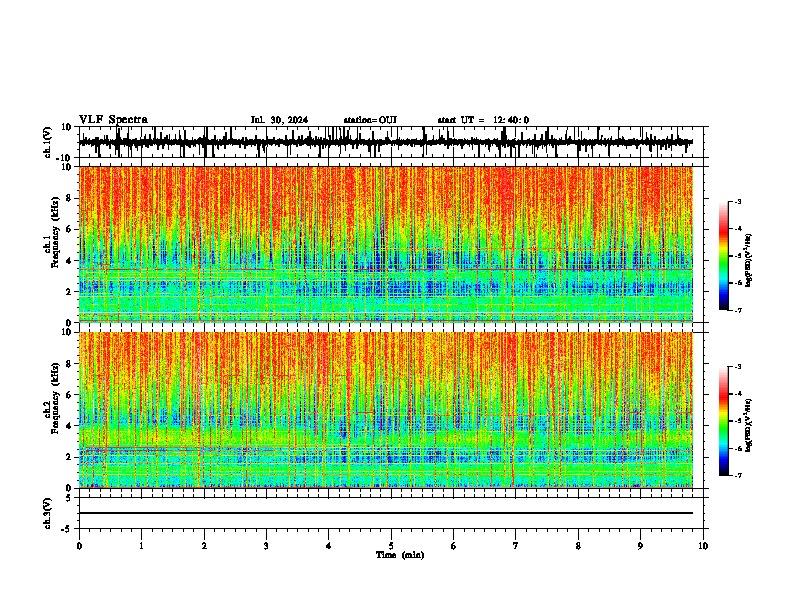Click the 'start UT = 12:40:0' text

[483, 120]
